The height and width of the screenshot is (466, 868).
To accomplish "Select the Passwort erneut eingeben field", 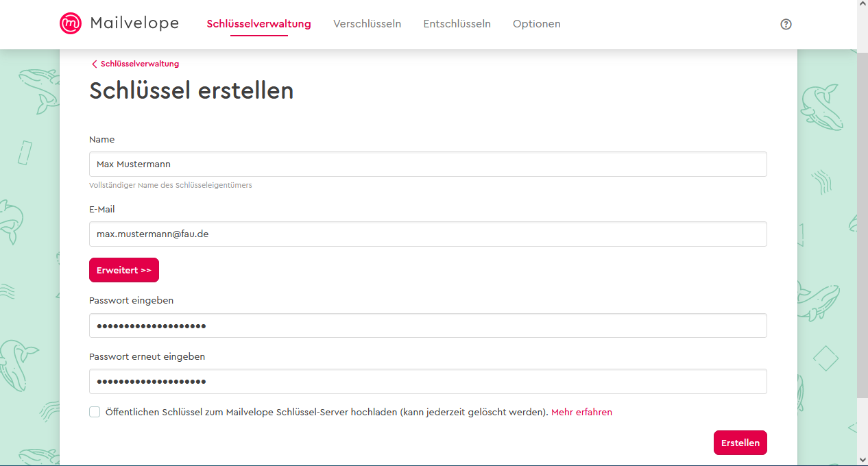I will pos(428,382).
